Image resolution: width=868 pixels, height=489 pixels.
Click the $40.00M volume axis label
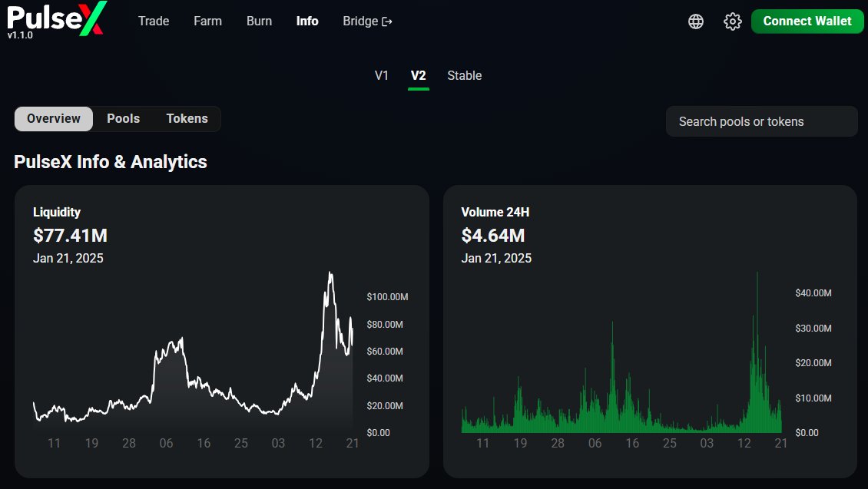(x=813, y=292)
